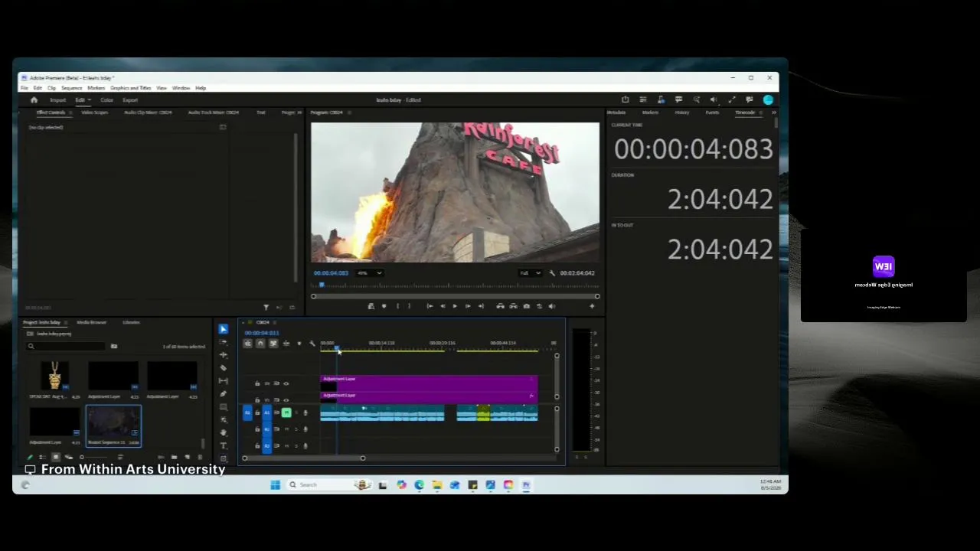Switch to the Metadata tab
The height and width of the screenshot is (551, 980).
tap(616, 112)
